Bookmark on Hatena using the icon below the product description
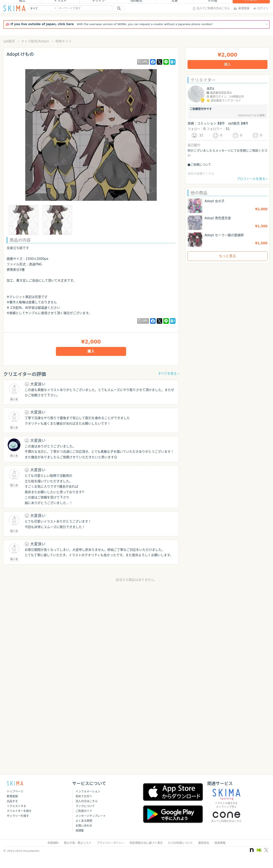 pos(173,321)
